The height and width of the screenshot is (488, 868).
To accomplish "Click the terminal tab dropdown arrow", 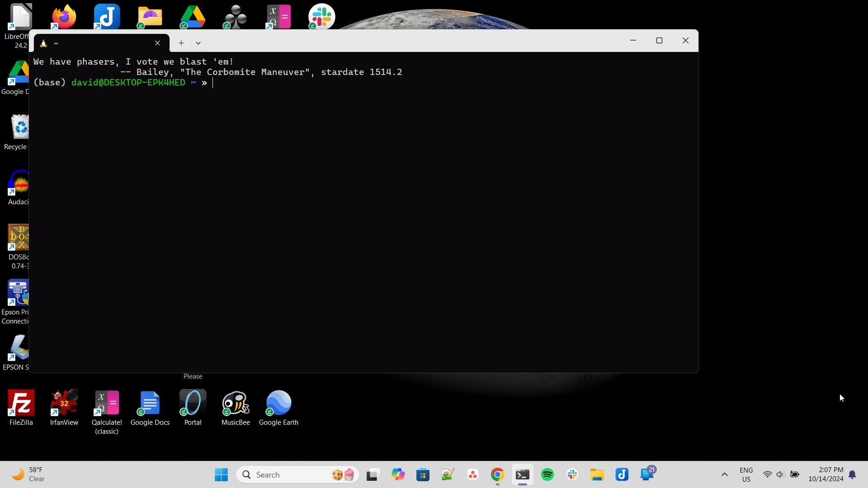I will coord(198,42).
